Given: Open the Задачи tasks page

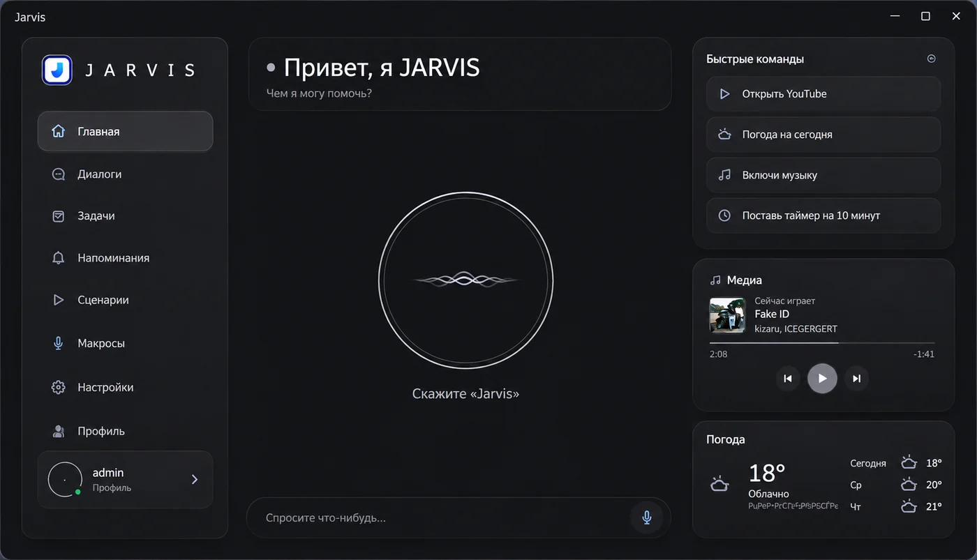Looking at the screenshot, I should (126, 216).
